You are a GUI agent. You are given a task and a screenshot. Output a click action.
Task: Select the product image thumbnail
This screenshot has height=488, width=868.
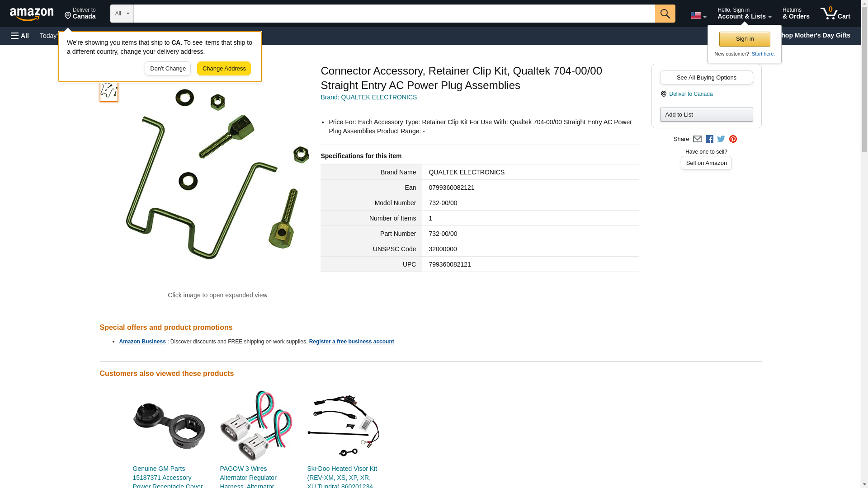pos(109,90)
